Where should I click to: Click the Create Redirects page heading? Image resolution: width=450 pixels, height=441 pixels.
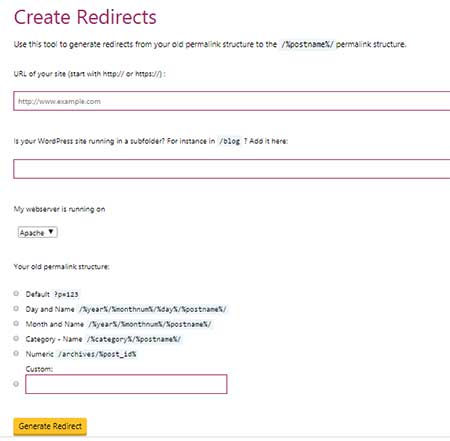(x=85, y=17)
